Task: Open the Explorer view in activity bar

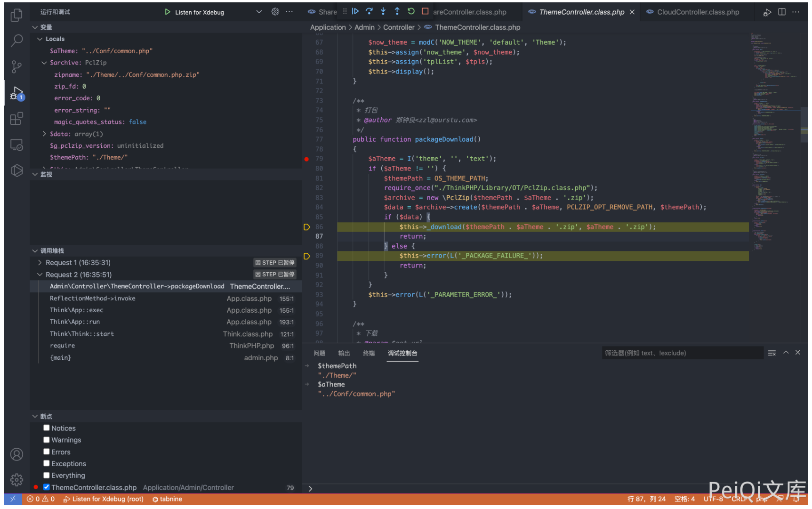Action: pos(16,15)
